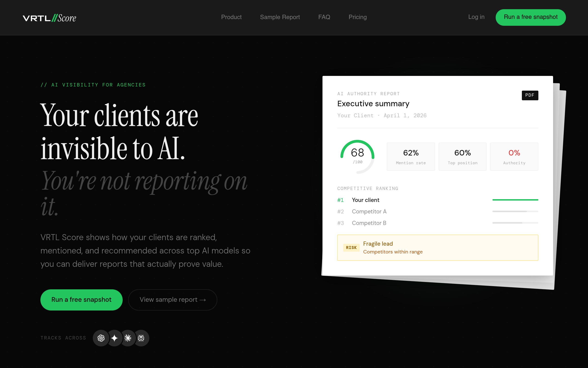Click the Competitor B ranking bar
This screenshot has height=368, width=588.
pyautogui.click(x=515, y=223)
